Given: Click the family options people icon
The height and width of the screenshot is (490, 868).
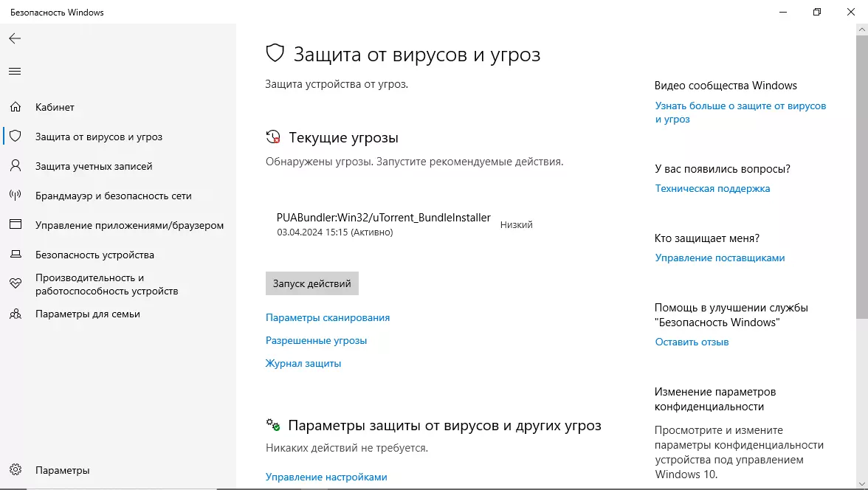Looking at the screenshot, I should coord(15,314).
